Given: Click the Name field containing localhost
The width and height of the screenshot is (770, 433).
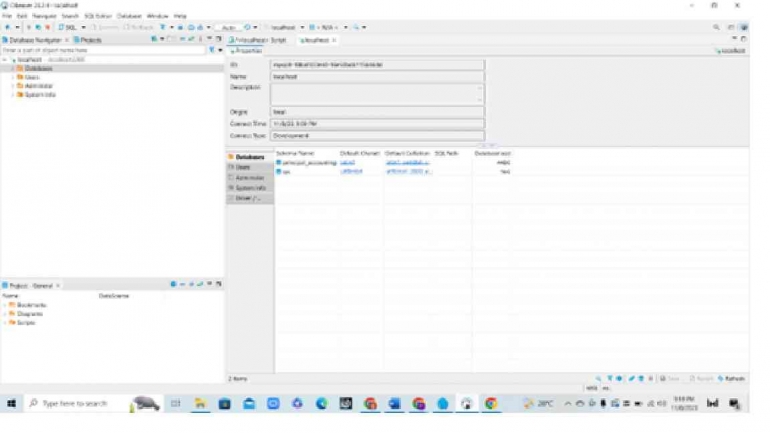Looking at the screenshot, I should click(x=377, y=77).
